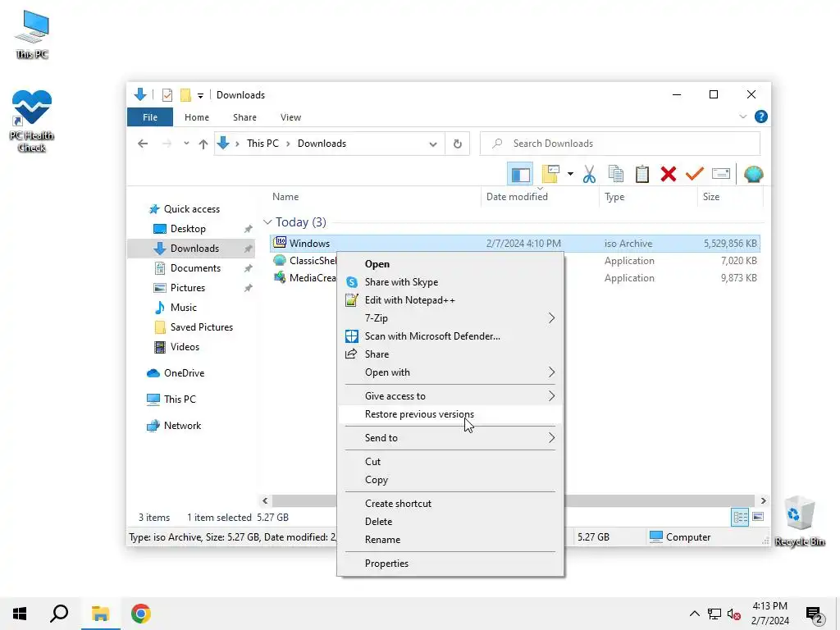
Task: Open the File ribbon tab
Action: tap(150, 117)
